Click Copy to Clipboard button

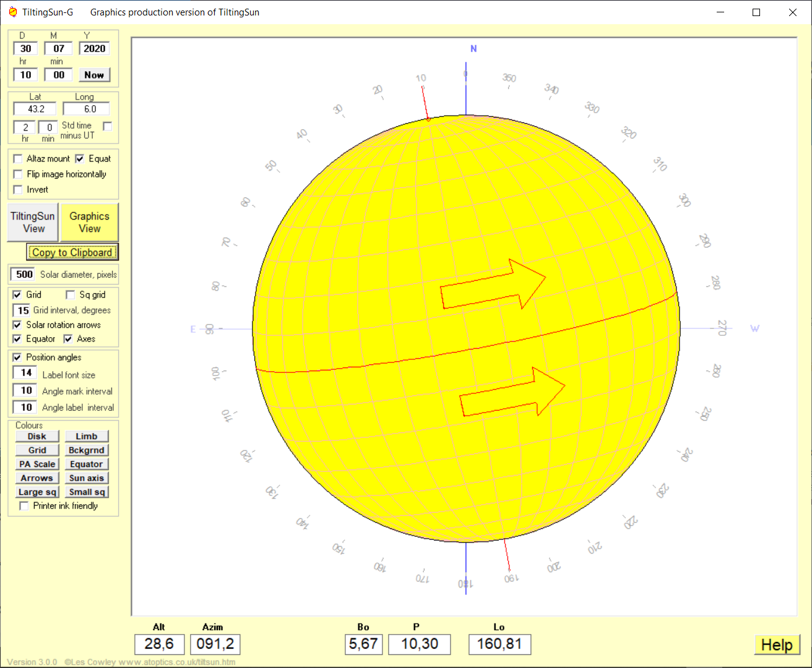click(x=72, y=252)
